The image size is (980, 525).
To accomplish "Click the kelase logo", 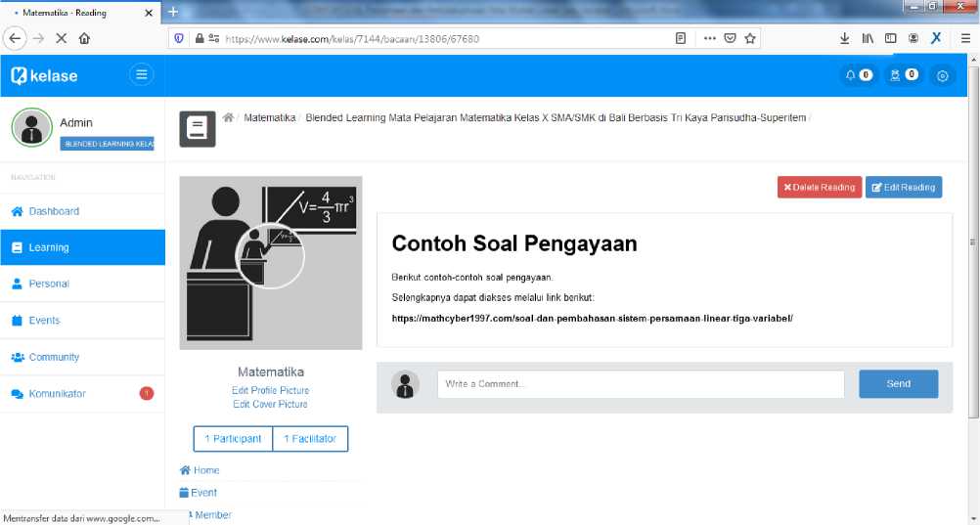I will (44, 75).
